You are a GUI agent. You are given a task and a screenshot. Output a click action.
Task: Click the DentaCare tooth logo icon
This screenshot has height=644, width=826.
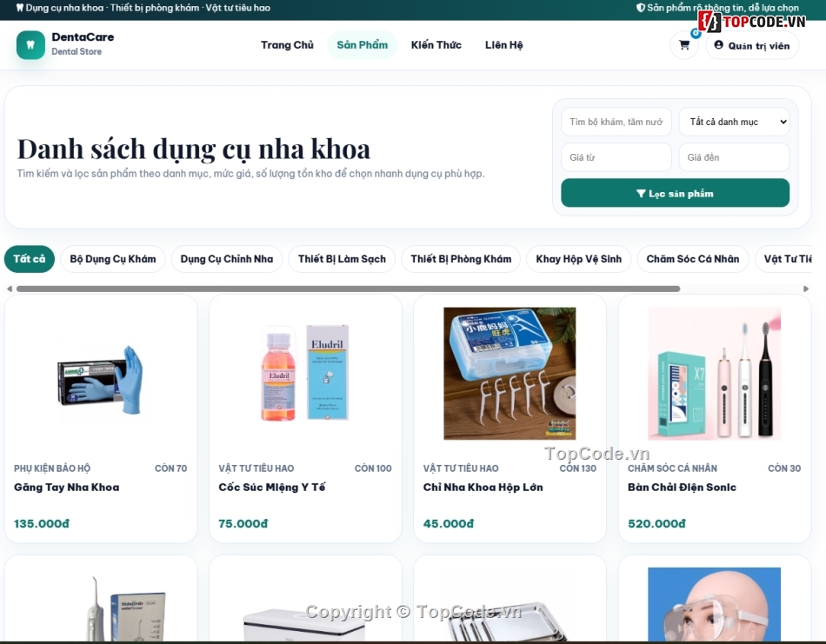click(x=30, y=45)
